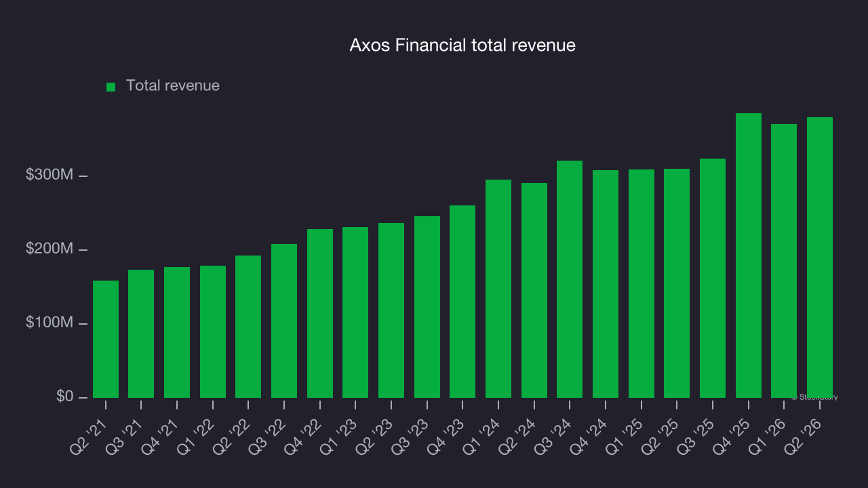Screen dimensions: 868x488
Task: Click the '$200M' y-axis label
Action: pyautogui.click(x=49, y=249)
